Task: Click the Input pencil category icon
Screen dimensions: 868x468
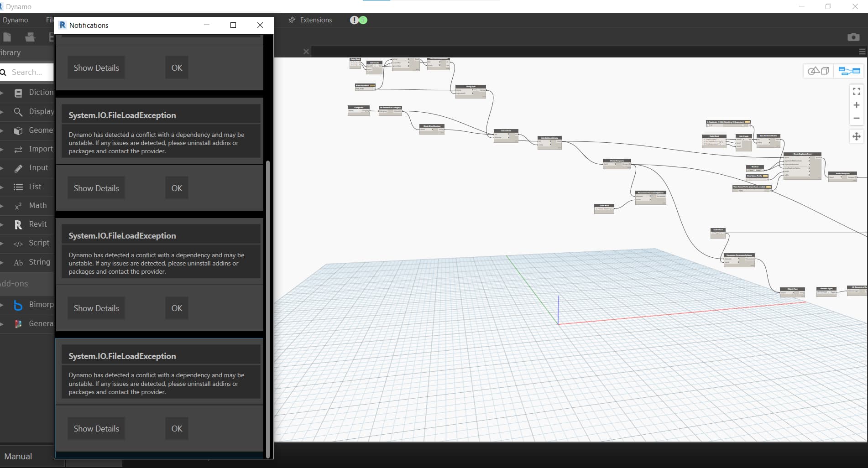Action: tap(18, 168)
